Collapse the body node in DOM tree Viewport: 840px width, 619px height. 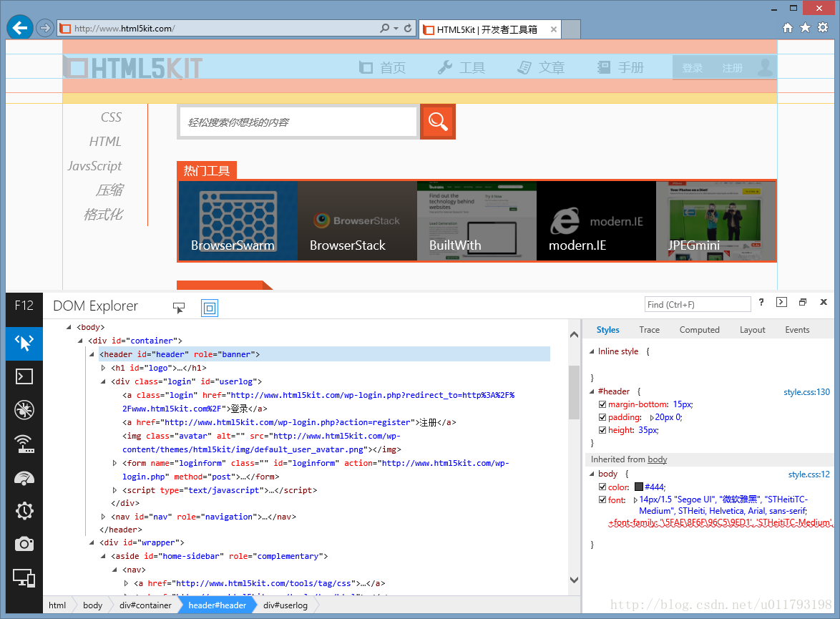pos(69,327)
